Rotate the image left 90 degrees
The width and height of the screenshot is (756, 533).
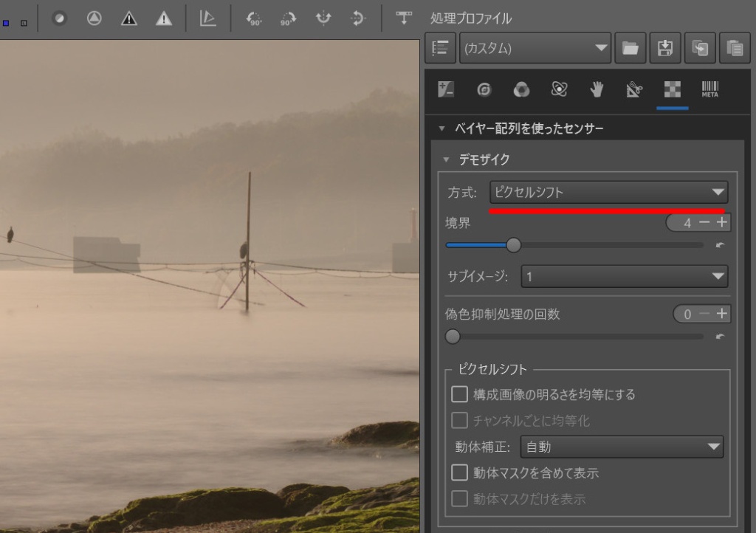tap(254, 18)
